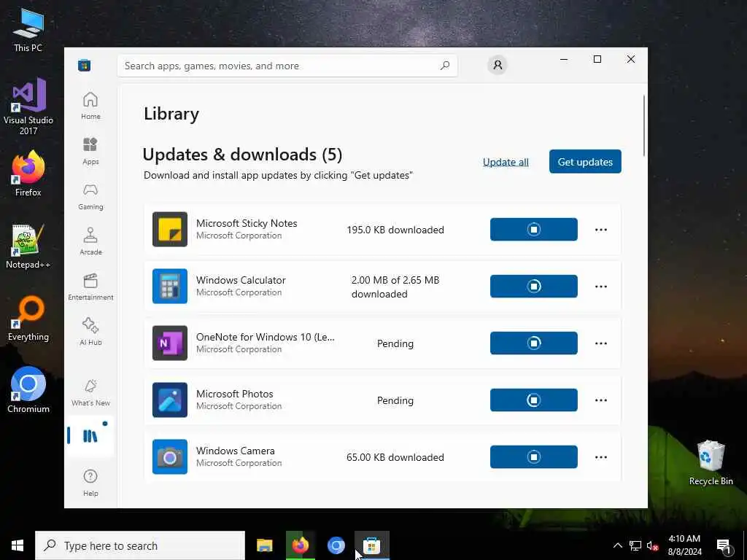Open the Arcade section
This screenshot has height=560, width=747.
tap(90, 241)
